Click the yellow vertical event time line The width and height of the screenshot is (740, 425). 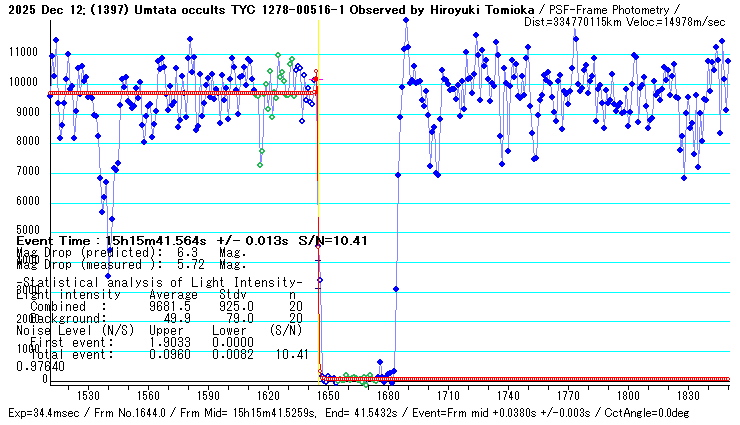[318, 150]
